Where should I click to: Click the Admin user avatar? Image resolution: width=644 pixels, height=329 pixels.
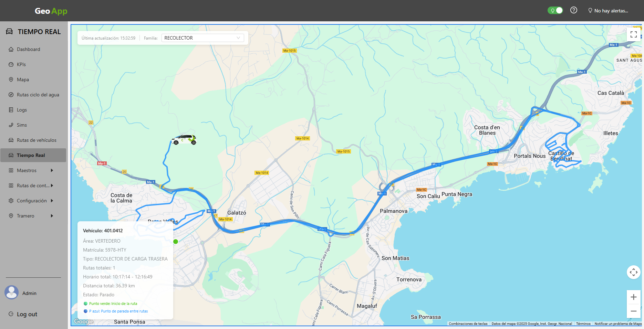click(12, 293)
